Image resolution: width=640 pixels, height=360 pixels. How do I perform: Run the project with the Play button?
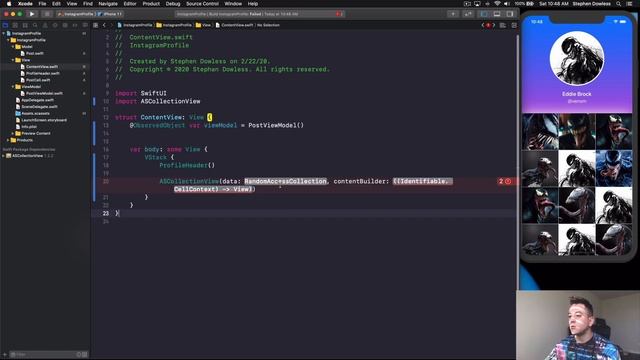point(32,14)
